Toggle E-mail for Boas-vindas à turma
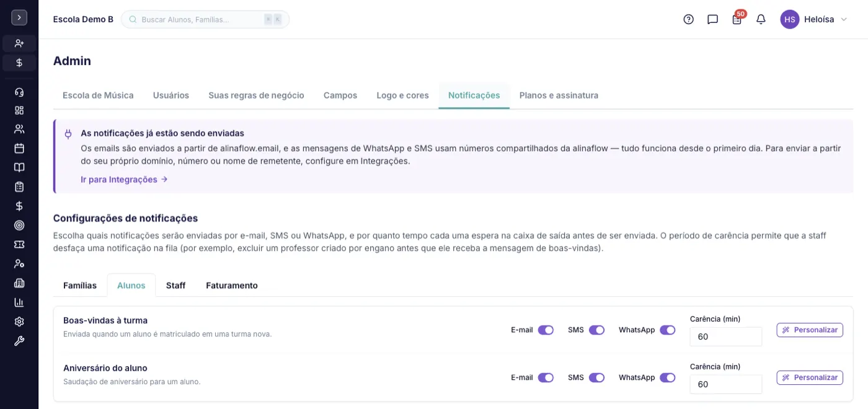 [x=546, y=330]
